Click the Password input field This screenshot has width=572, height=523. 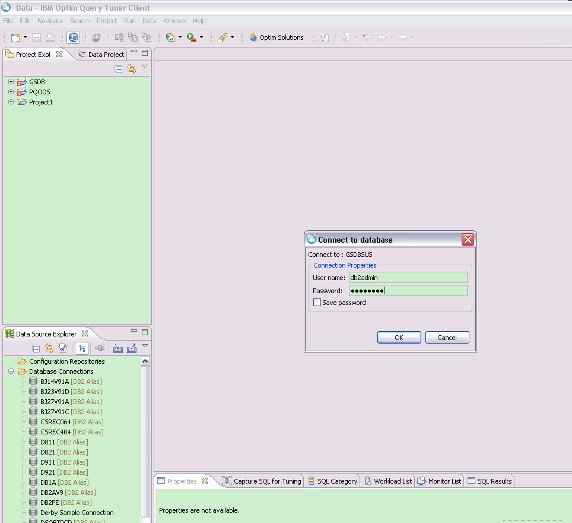[408, 291]
